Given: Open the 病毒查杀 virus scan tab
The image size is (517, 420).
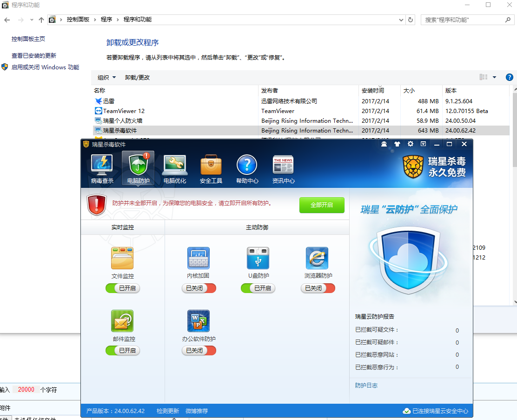Looking at the screenshot, I should tap(102, 169).
